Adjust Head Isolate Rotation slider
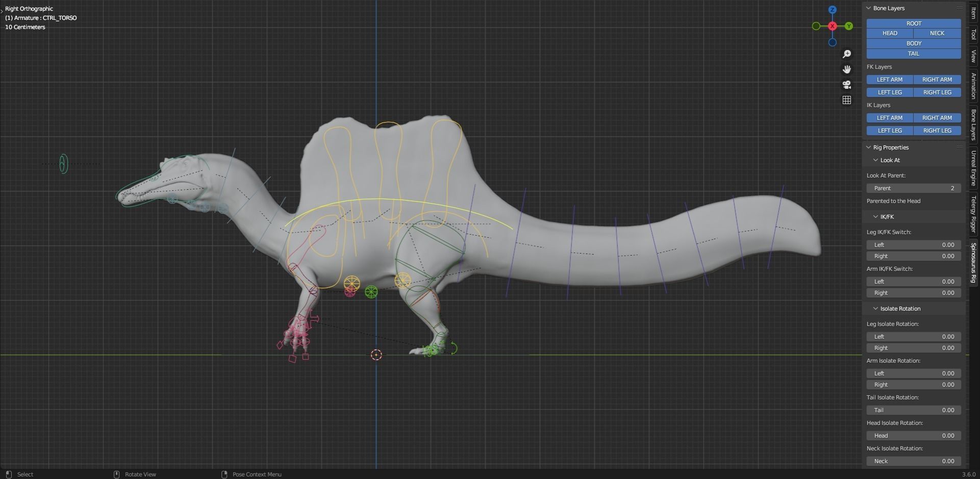Image resolution: width=980 pixels, height=479 pixels. [x=914, y=436]
